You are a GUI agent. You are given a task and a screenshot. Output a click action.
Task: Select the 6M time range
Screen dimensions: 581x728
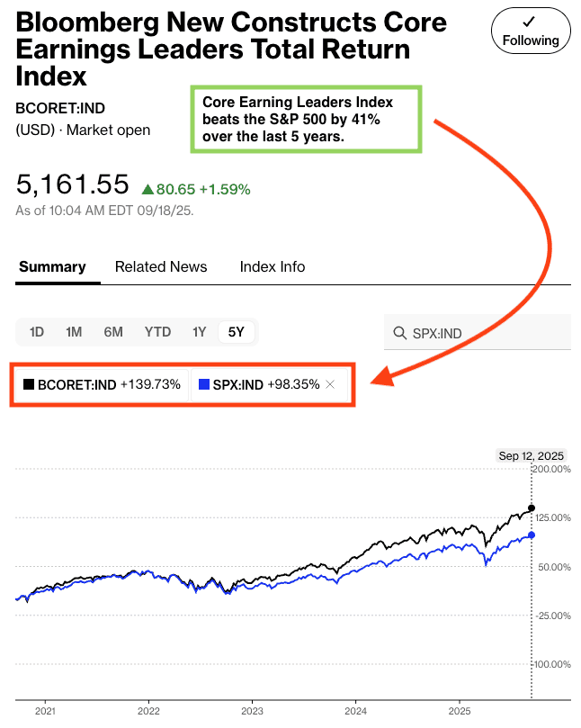[113, 332]
